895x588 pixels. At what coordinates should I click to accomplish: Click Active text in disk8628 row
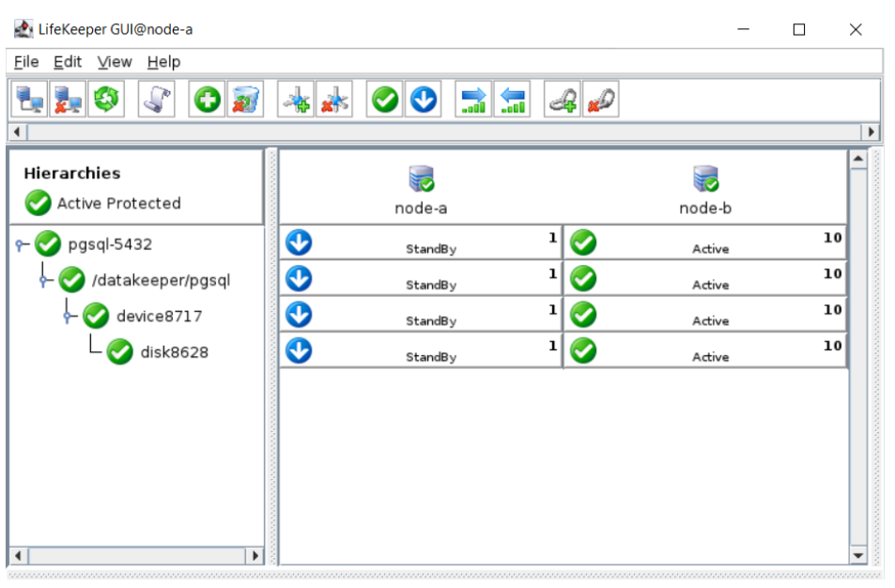pyautogui.click(x=711, y=357)
